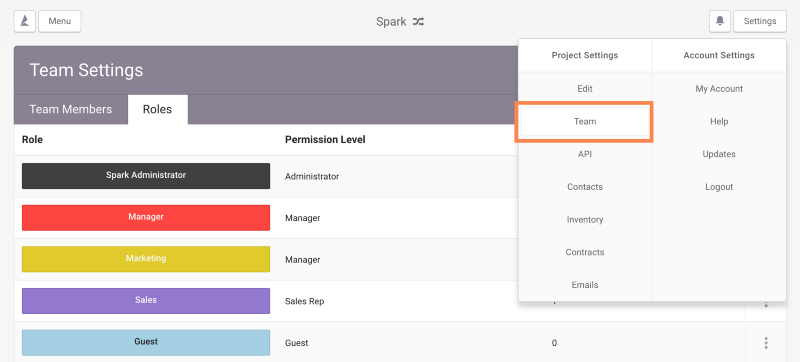This screenshot has height=362, width=800.
Task: Click the Spark sailboat logo icon
Action: tap(24, 21)
